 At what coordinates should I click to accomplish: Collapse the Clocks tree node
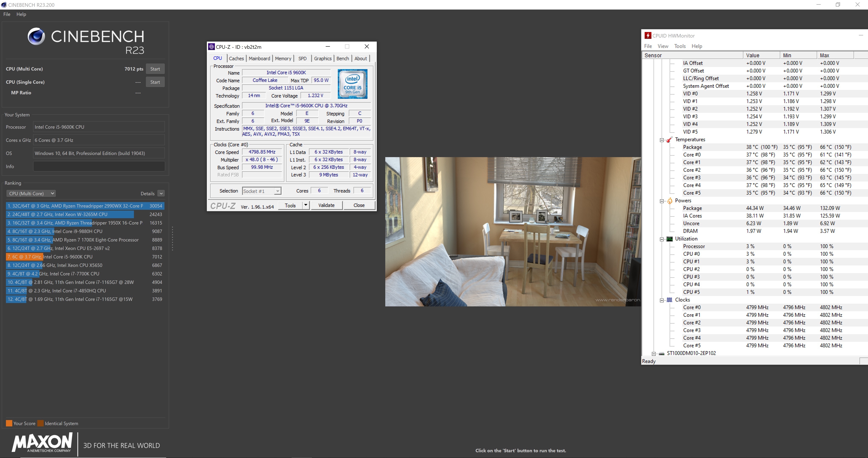pos(662,300)
